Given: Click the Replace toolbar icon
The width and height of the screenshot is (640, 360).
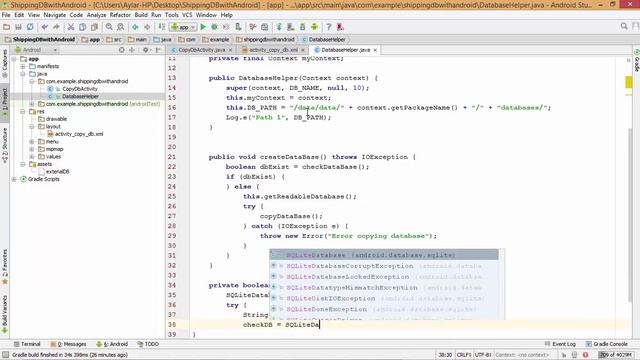Looking at the screenshot, I should point(121,27).
